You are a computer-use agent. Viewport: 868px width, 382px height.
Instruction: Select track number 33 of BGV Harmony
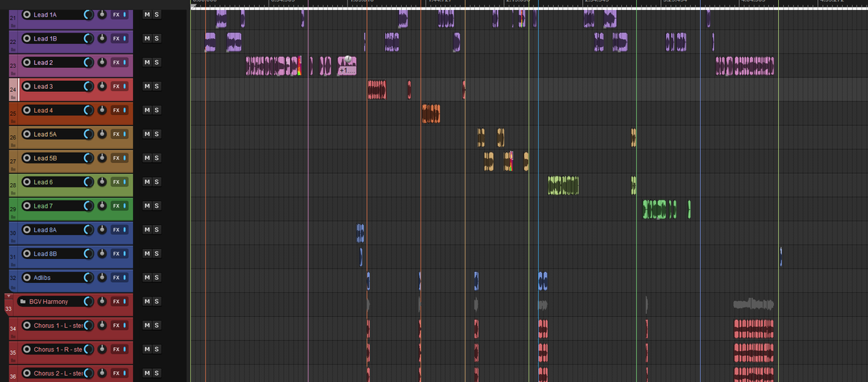8,309
